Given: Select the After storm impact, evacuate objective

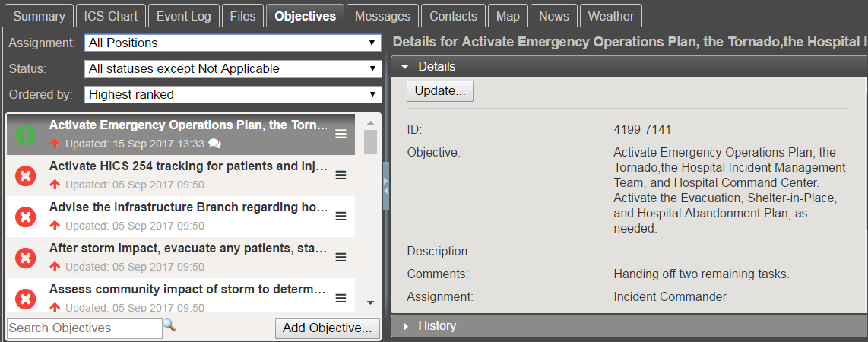Looking at the screenshot, I should [180, 258].
